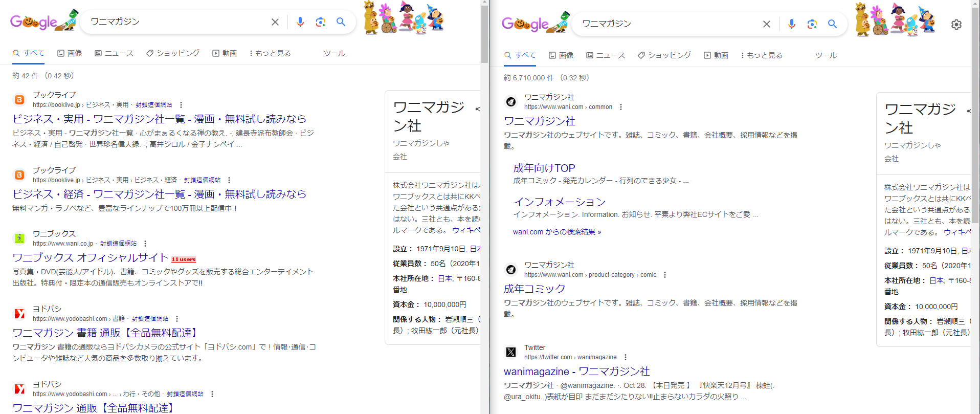Click the Google Halloween logo in left window
Image resolution: width=980 pixels, height=414 pixels.
tap(44, 21)
